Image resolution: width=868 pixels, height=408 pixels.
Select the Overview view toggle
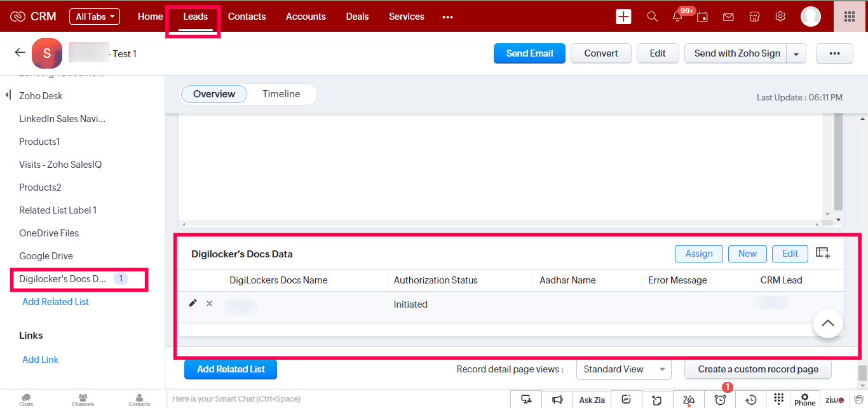(214, 94)
